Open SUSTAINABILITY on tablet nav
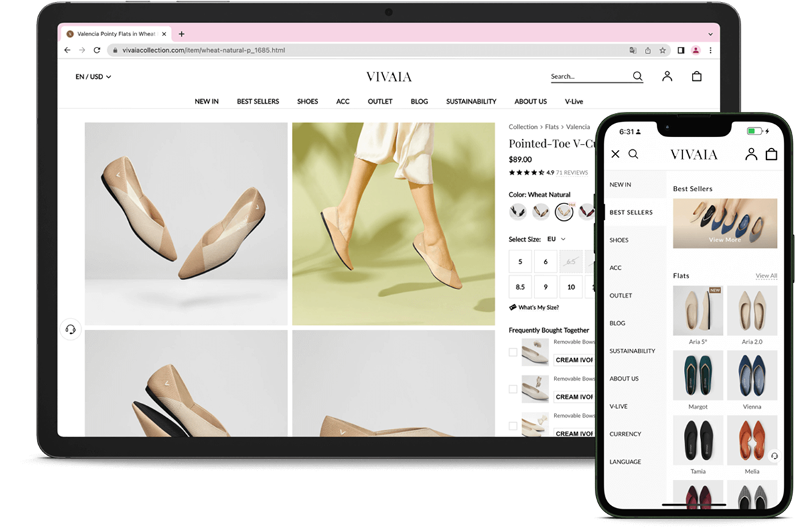Viewport: 801px width, 532px height. [x=471, y=102]
